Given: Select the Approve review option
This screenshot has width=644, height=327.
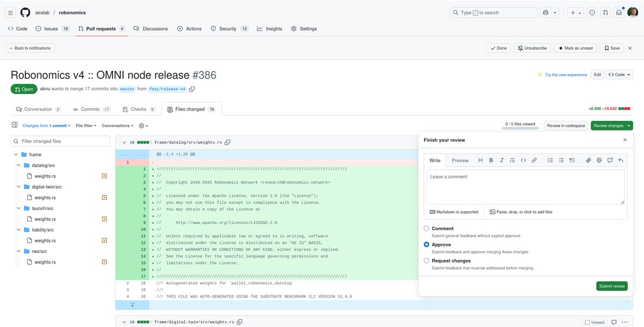Looking at the screenshot, I should pyautogui.click(x=427, y=244).
